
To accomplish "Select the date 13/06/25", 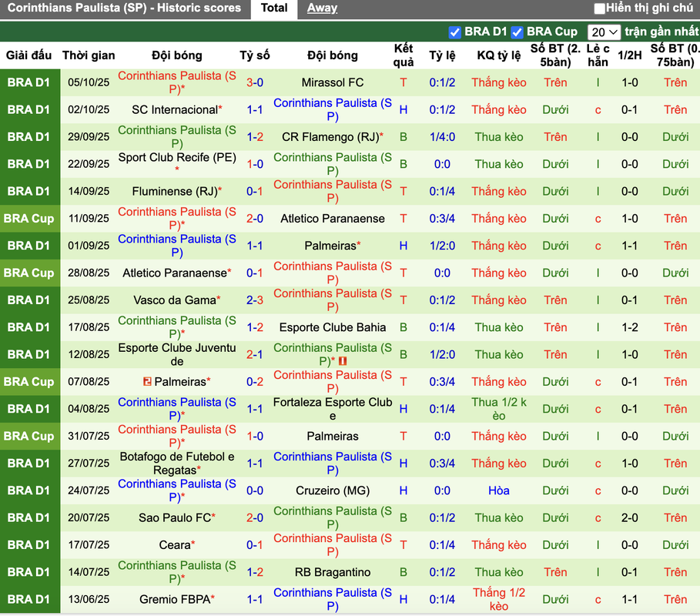I will point(89,600).
